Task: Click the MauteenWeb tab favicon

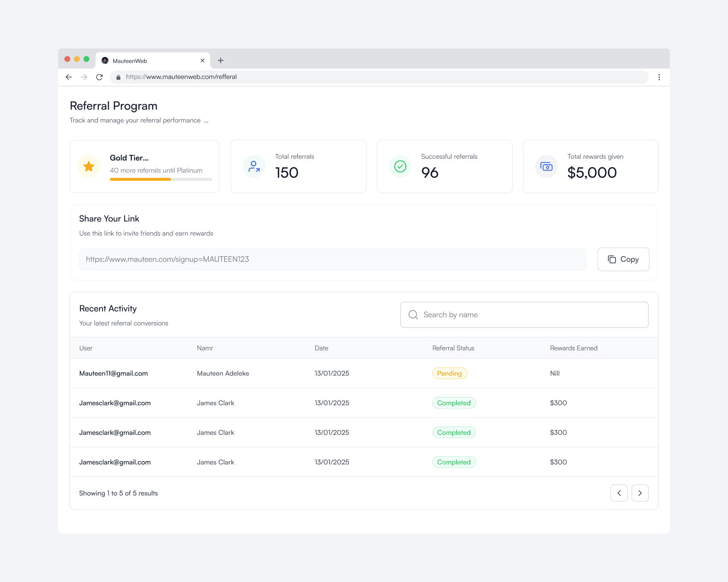Action: [x=105, y=61]
